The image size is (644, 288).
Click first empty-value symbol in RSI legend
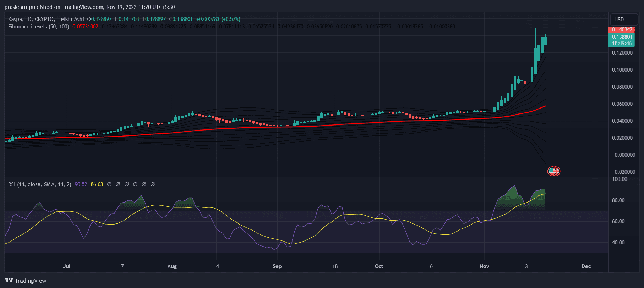(x=109, y=184)
